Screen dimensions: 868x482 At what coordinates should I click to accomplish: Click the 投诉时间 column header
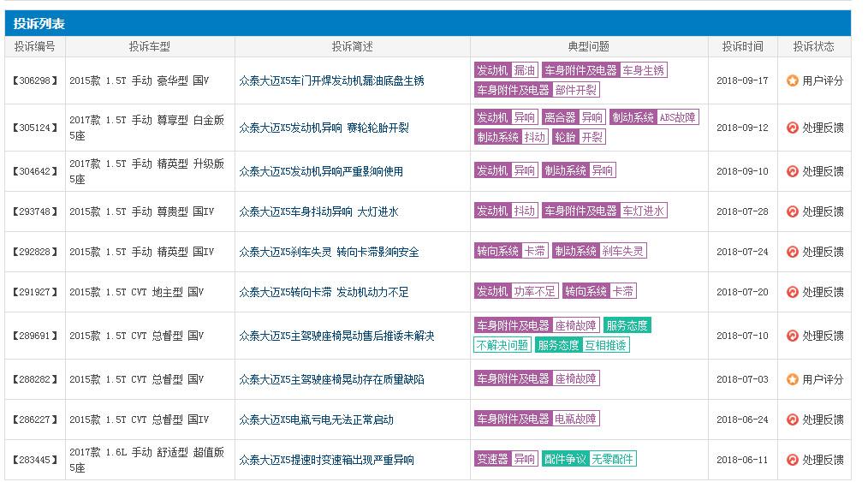tap(742, 46)
